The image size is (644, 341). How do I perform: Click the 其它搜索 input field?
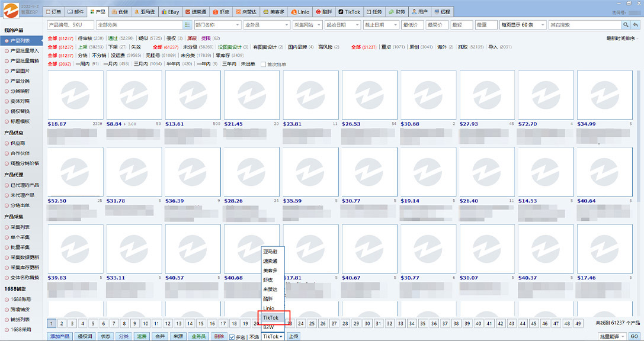click(x=585, y=25)
